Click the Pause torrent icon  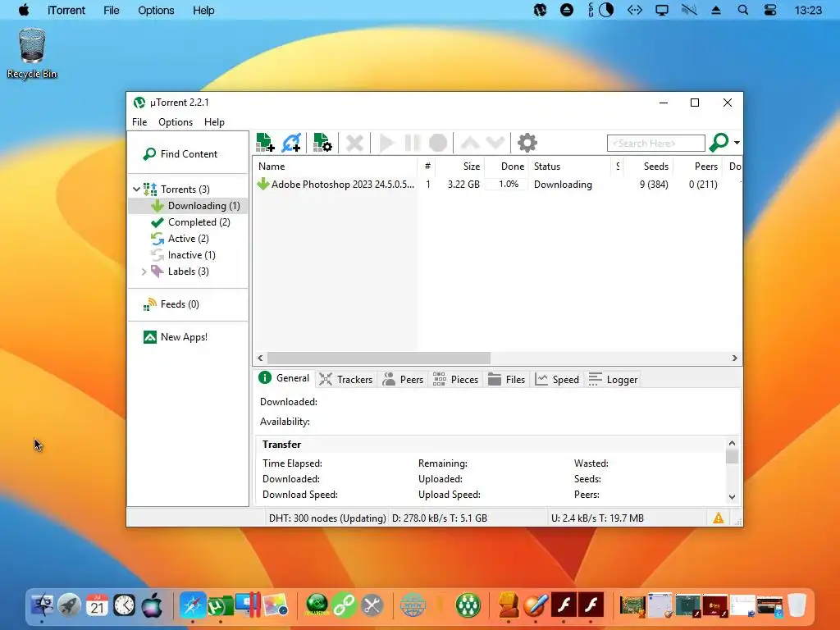[x=412, y=143]
